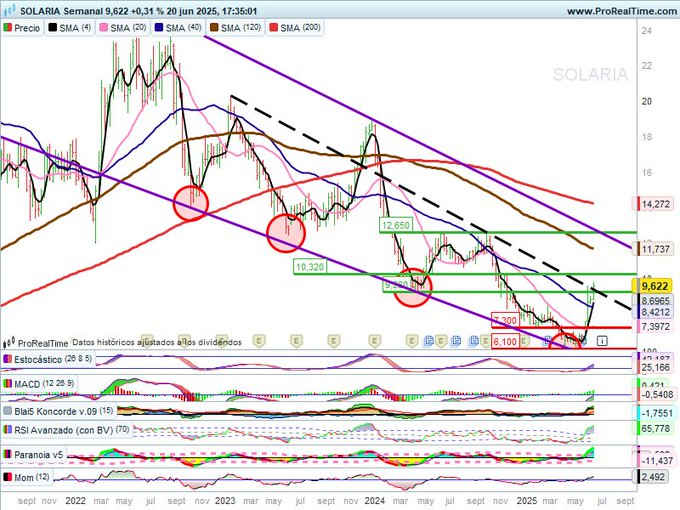Viewport: 680px width, 510px height.
Task: Click the Blai5 Koncorde indicator icon
Action: pos(7,411)
